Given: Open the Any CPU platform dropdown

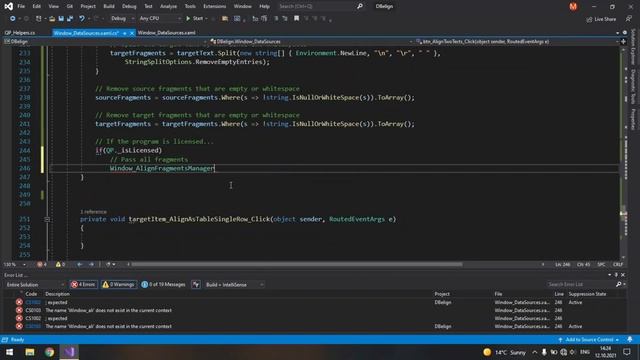Looking at the screenshot, I should pos(160,18).
